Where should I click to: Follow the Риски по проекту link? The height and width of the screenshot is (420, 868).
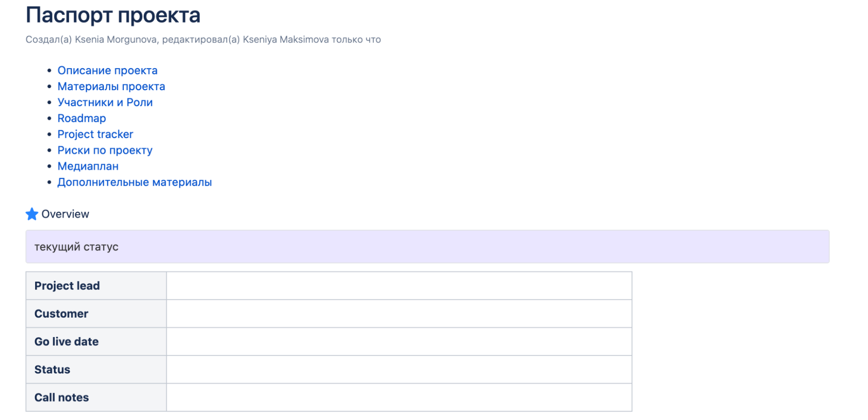pyautogui.click(x=105, y=151)
